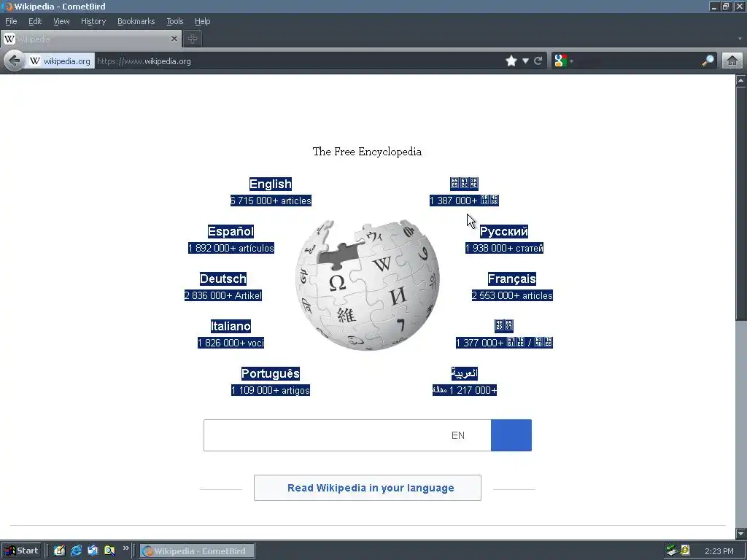Click the wikipedia.org site identity button
Image resolution: width=747 pixels, height=560 pixels.
(x=61, y=61)
